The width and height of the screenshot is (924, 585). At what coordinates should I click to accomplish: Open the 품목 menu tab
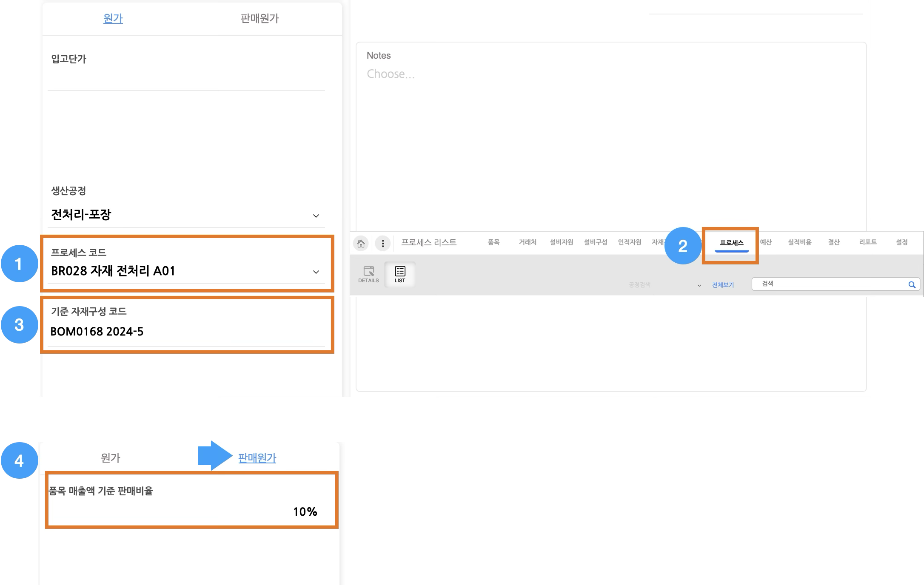[493, 242]
